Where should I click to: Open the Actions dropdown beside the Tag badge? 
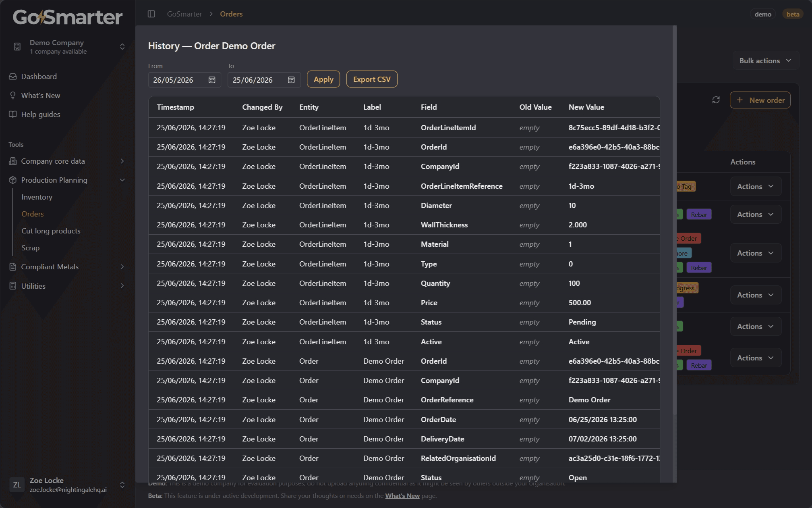point(756,187)
